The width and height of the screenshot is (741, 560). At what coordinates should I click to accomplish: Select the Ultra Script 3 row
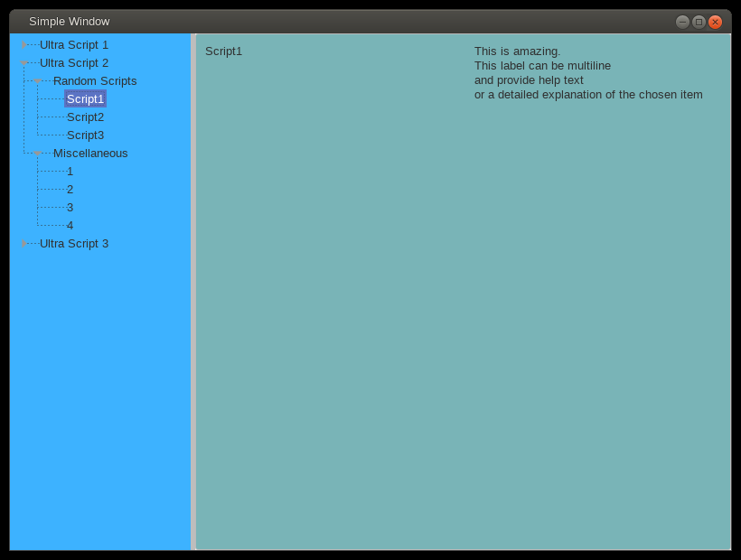click(74, 244)
